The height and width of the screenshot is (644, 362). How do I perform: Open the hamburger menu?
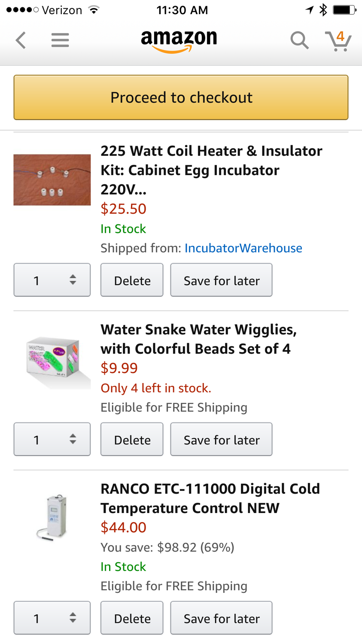click(x=60, y=40)
